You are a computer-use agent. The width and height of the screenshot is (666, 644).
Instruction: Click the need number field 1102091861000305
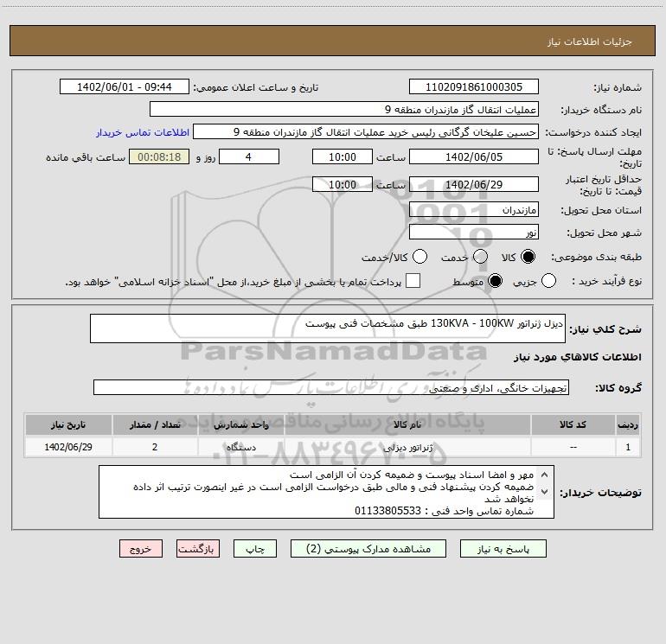pos(474,87)
